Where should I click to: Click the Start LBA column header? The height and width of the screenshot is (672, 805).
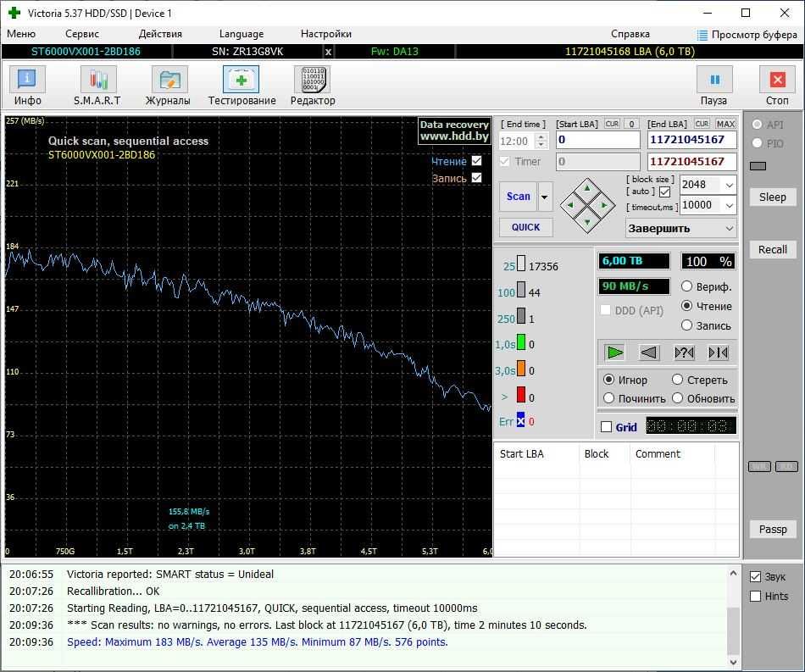coord(537,454)
